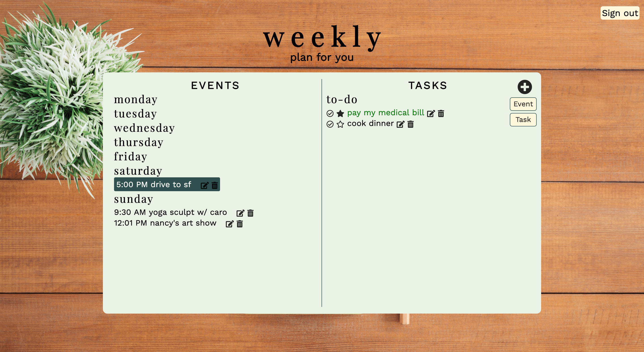644x352 pixels.
Task: Click the delete icon for 'cook dinner'
Action: point(410,124)
